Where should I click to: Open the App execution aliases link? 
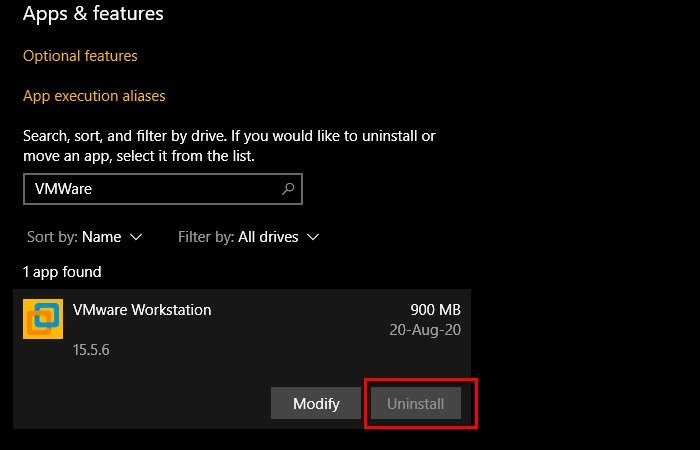pos(94,96)
